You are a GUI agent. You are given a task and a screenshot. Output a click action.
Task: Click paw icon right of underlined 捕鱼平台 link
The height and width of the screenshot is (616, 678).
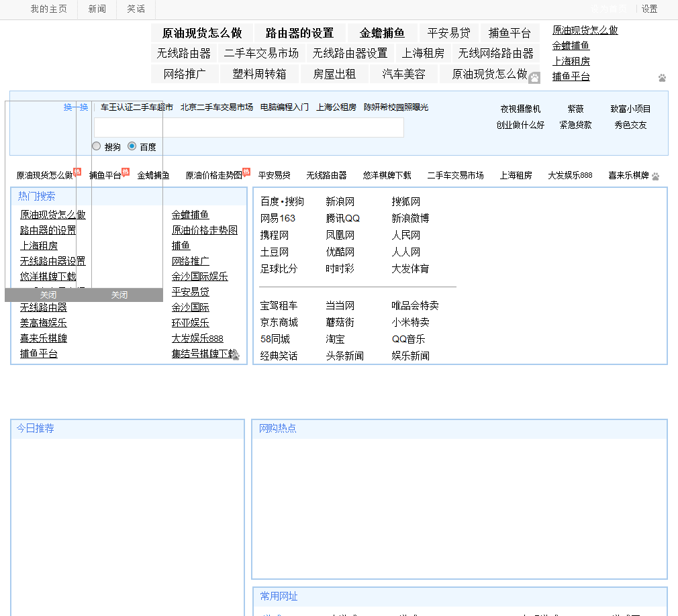662,79
